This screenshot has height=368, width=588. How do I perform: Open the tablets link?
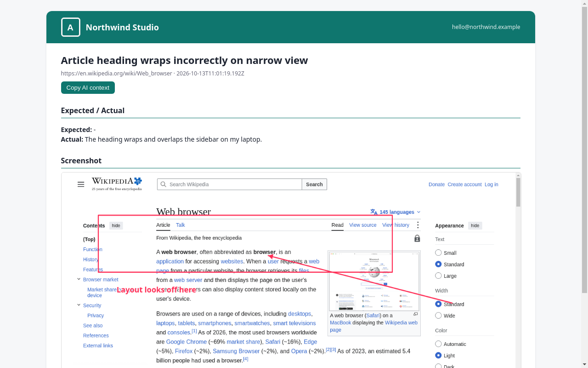pos(187,323)
